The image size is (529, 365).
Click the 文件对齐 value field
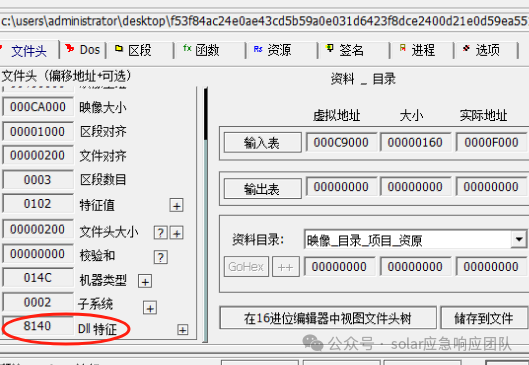[x=38, y=155]
